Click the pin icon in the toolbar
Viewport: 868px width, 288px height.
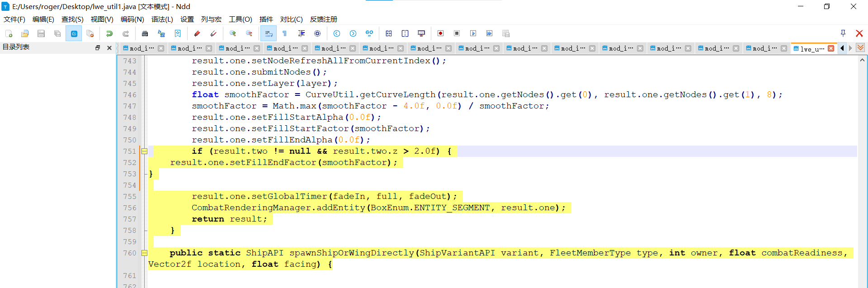[x=843, y=33]
